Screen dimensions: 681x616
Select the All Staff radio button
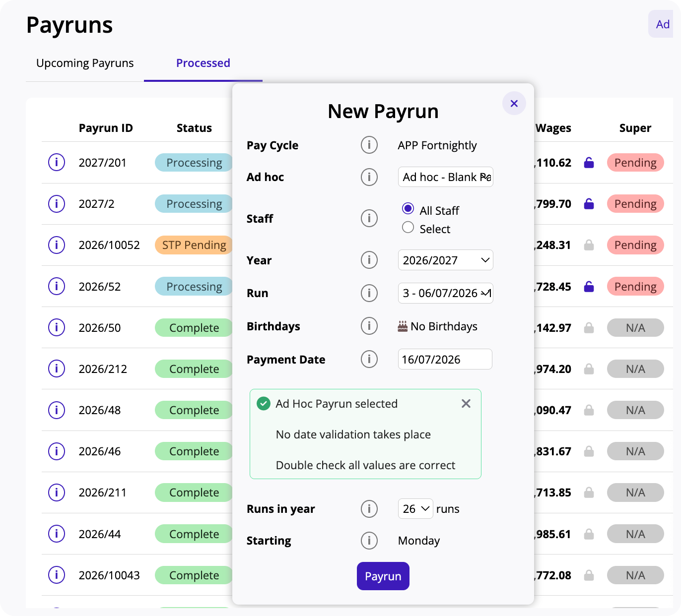(408, 208)
